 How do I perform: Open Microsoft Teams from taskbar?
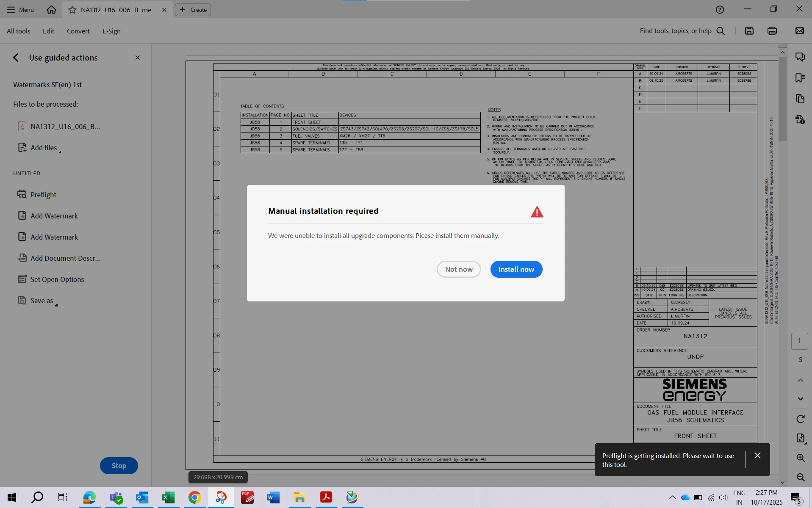pos(116,497)
